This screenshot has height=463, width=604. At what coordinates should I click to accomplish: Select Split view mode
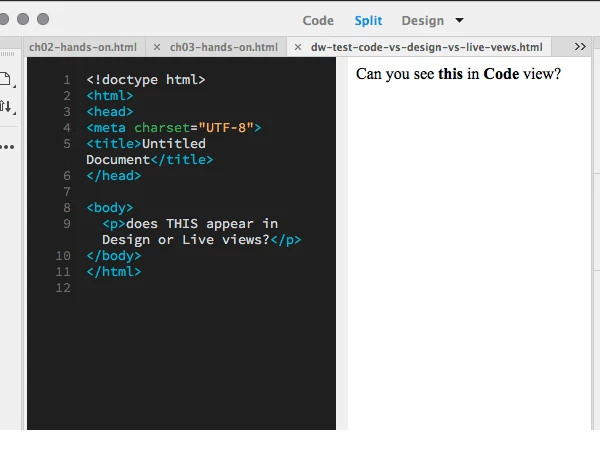pyautogui.click(x=368, y=20)
